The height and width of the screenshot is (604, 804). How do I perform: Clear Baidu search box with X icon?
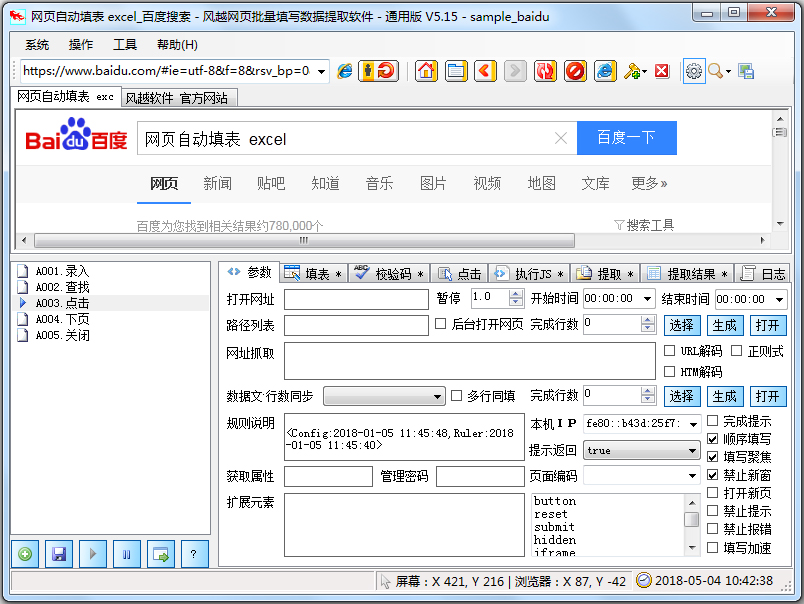click(561, 138)
